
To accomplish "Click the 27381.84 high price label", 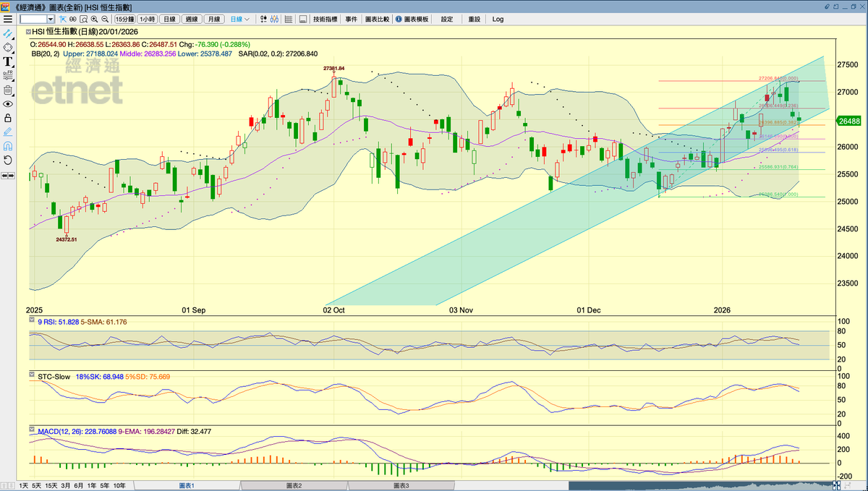I will [333, 68].
